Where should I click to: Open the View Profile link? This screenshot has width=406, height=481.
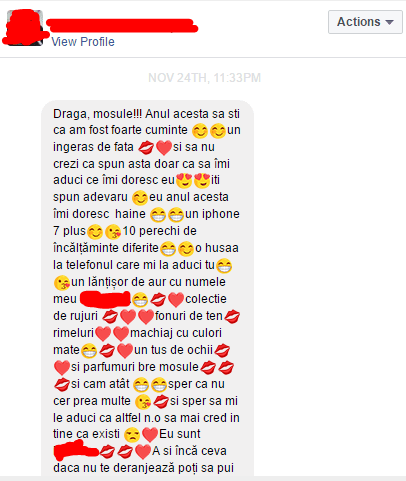point(83,42)
